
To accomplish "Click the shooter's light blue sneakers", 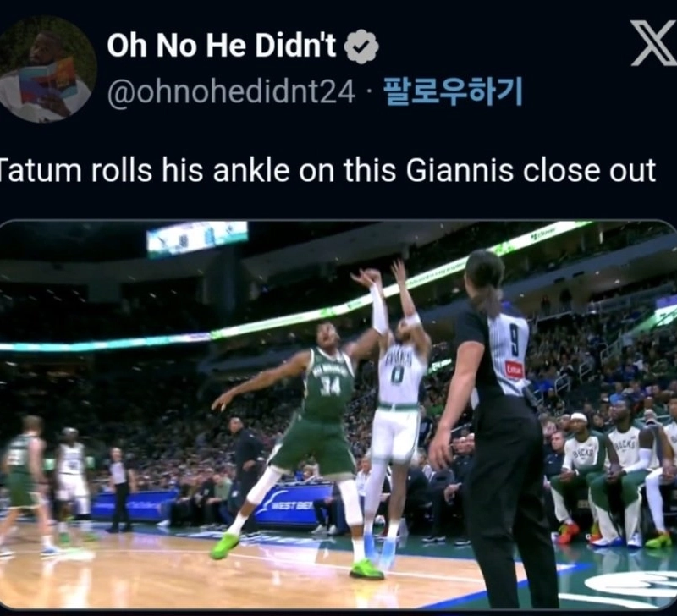I will click(380, 551).
